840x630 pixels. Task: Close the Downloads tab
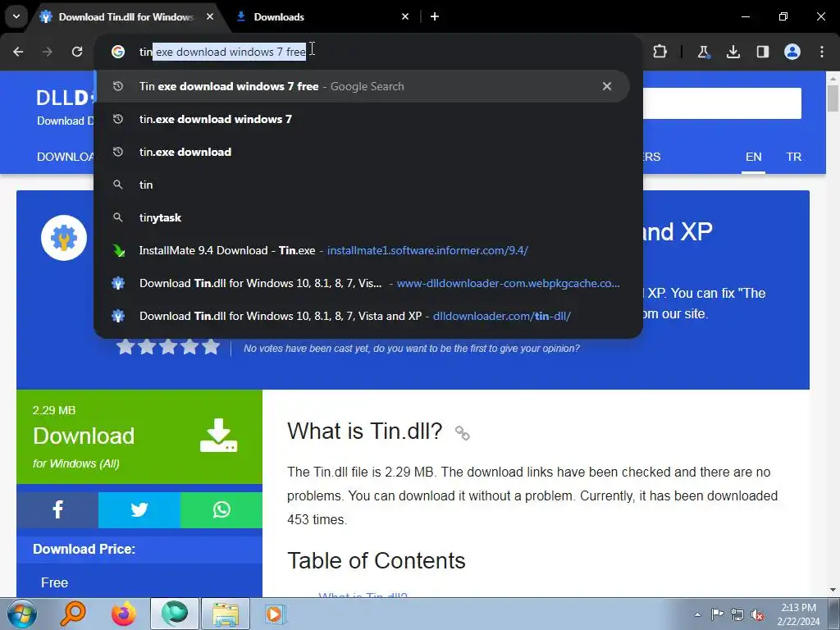pos(405,16)
